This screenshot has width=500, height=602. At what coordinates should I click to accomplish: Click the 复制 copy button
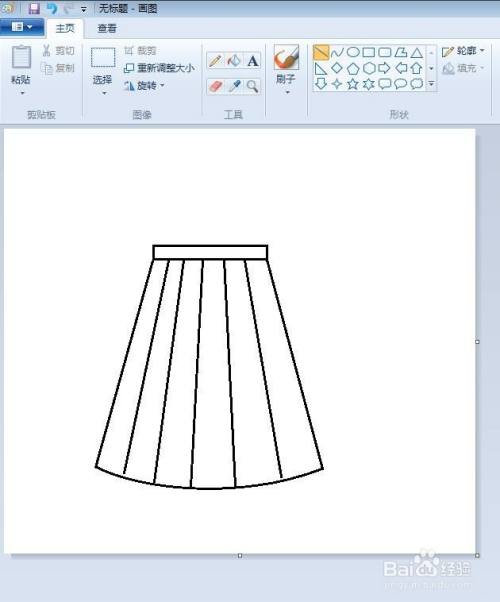tap(58, 68)
